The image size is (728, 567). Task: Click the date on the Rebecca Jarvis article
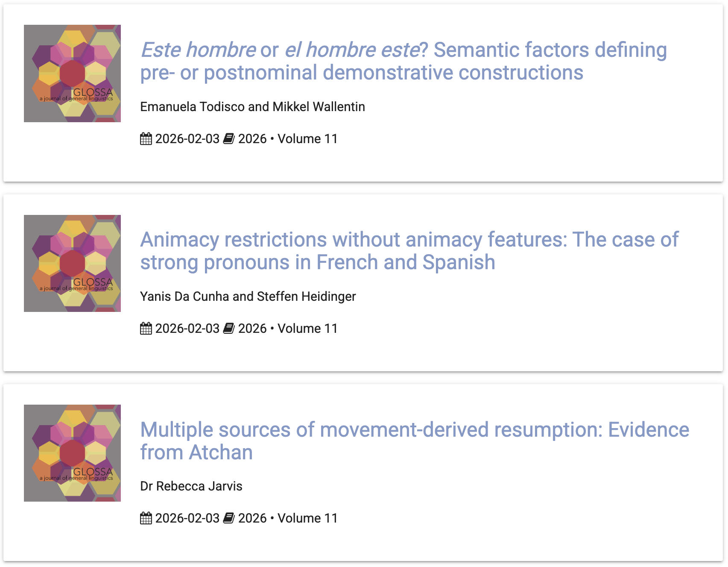pyautogui.click(x=187, y=518)
